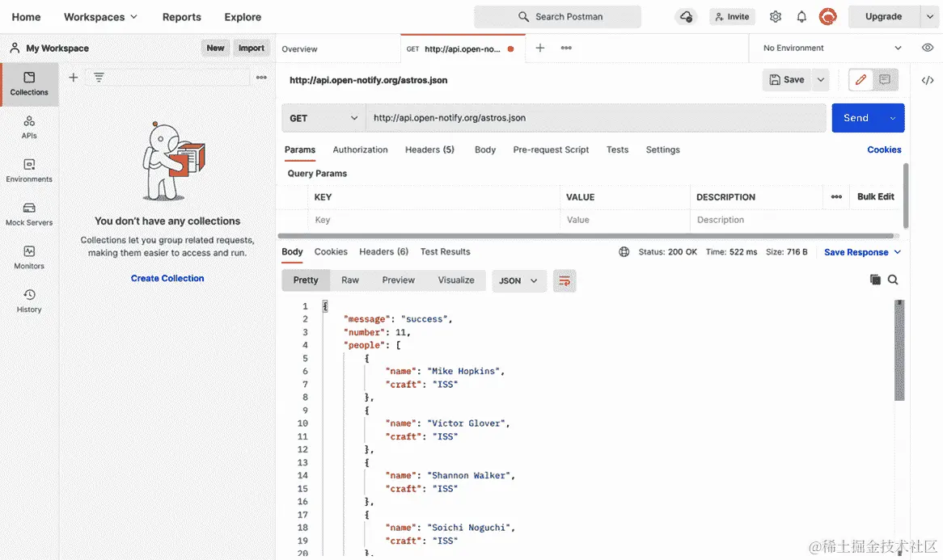The image size is (943, 560).
Task: Open the Save button dropdown arrow
Action: (820, 79)
